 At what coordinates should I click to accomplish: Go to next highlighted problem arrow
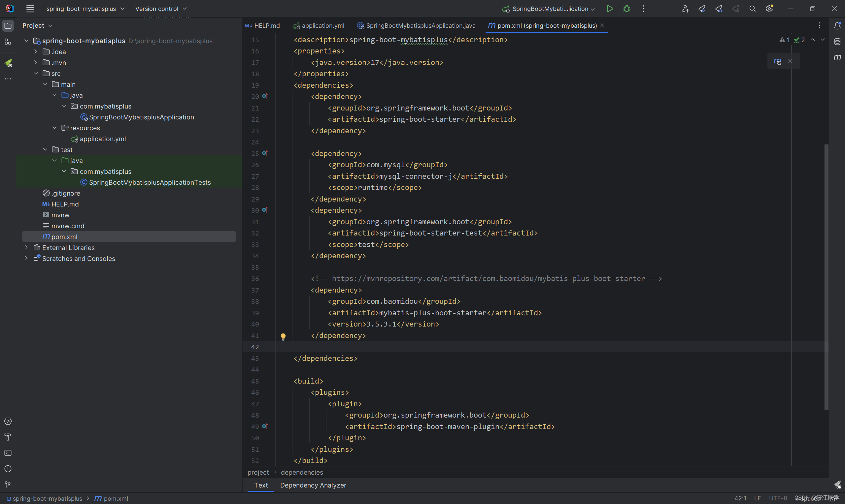[x=823, y=40]
